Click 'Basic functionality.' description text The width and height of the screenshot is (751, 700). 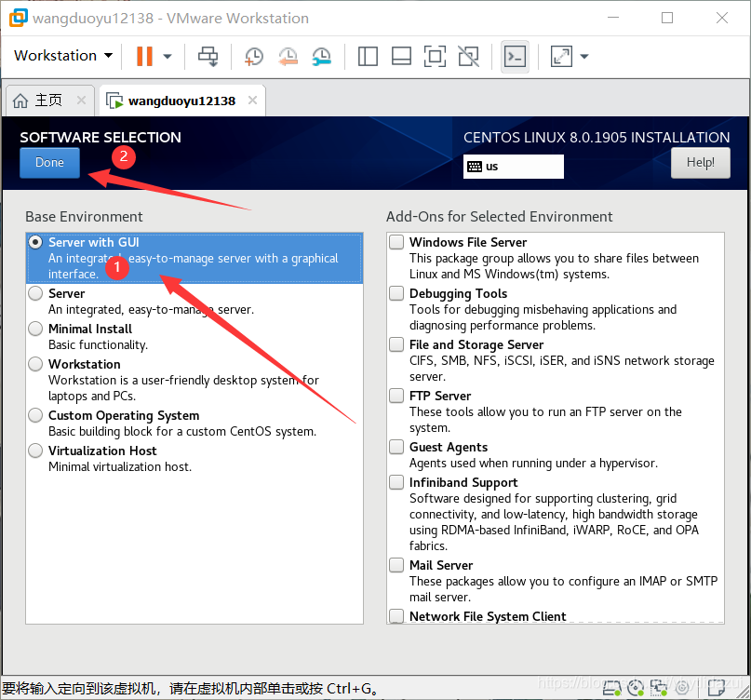(99, 345)
